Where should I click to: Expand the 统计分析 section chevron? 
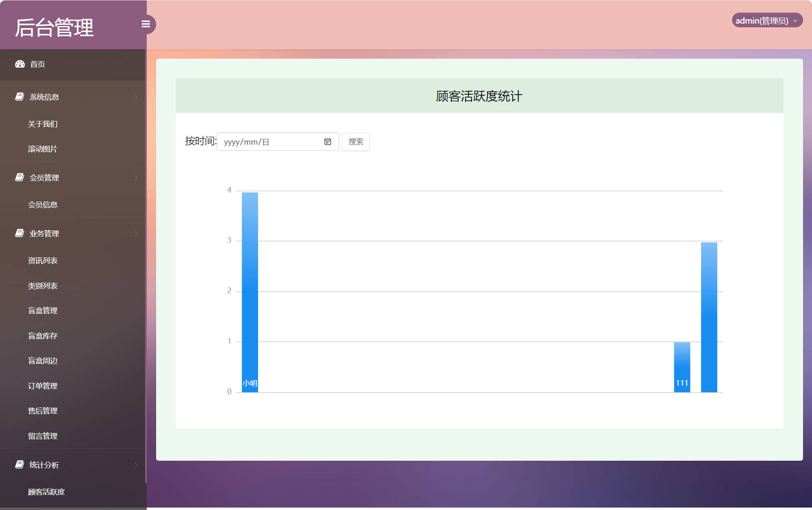[136, 465]
